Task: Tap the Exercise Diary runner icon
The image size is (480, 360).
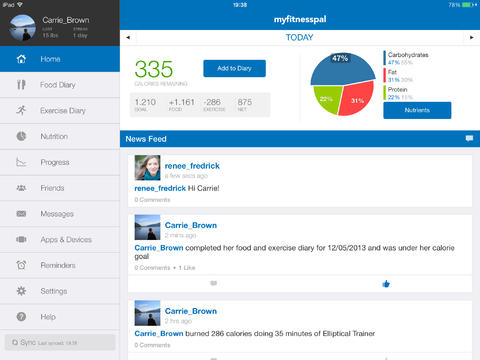Action: click(21, 110)
